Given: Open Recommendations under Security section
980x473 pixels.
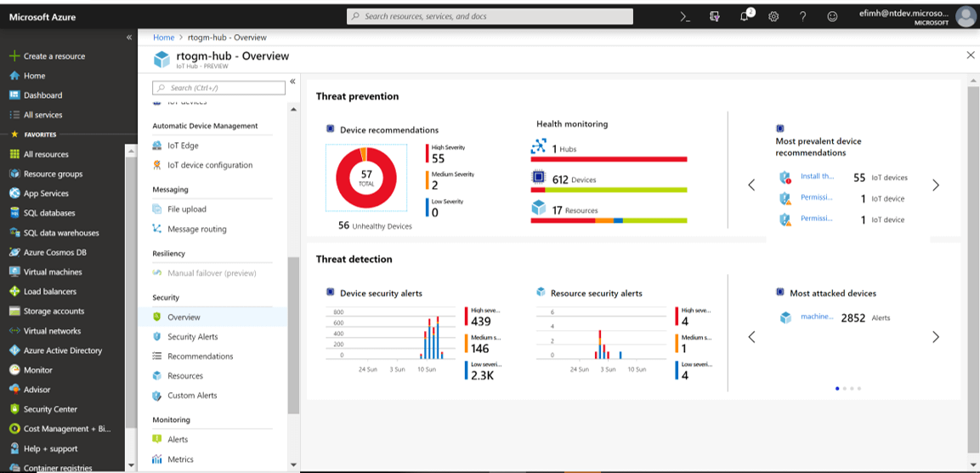Looking at the screenshot, I should [200, 356].
